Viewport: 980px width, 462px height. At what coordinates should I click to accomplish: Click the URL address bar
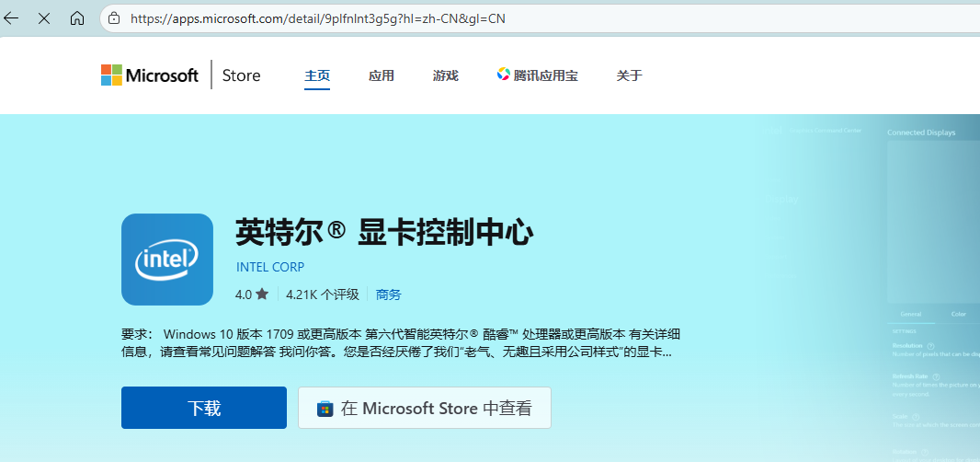coord(540,18)
